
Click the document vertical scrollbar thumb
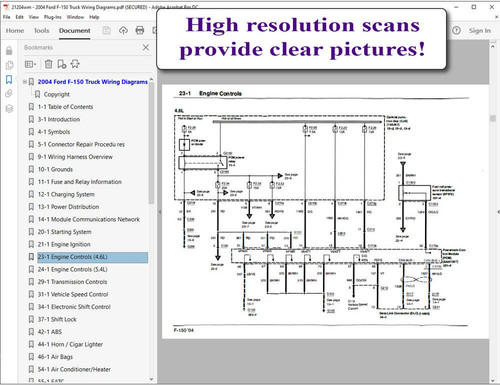pos(493,118)
